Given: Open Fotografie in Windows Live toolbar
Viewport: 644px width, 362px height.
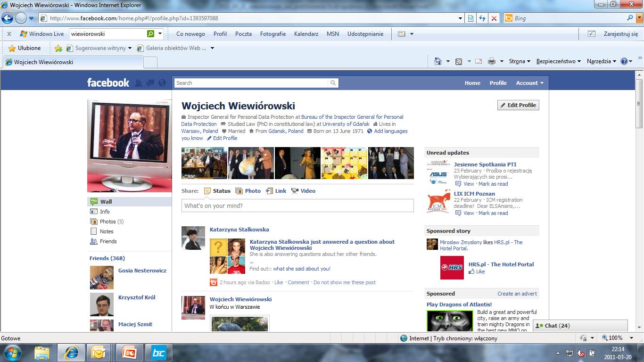Looking at the screenshot, I should (x=273, y=34).
